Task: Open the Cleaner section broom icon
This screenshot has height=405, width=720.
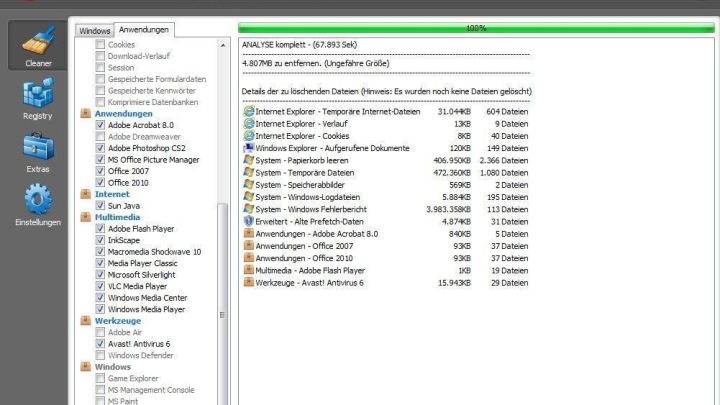Action: 38,40
